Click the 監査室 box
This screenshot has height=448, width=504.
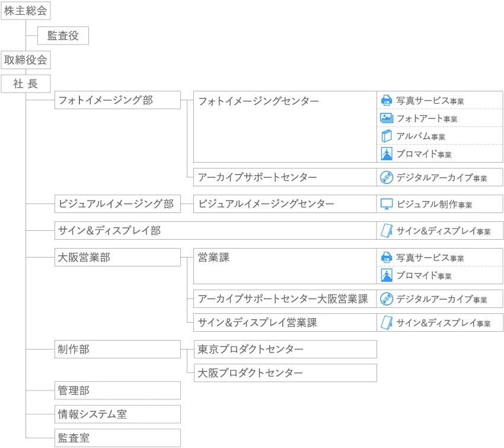(x=117, y=438)
